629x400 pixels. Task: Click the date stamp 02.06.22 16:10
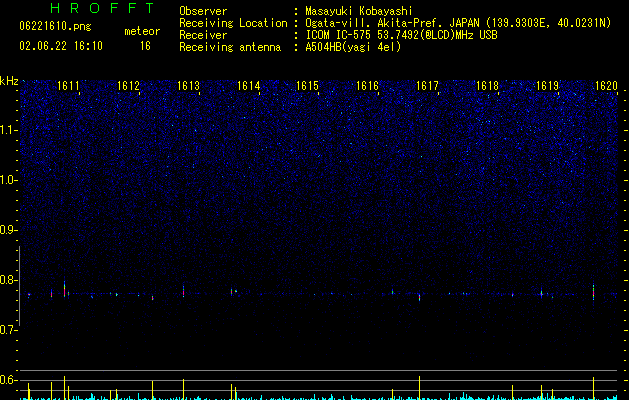[61, 46]
